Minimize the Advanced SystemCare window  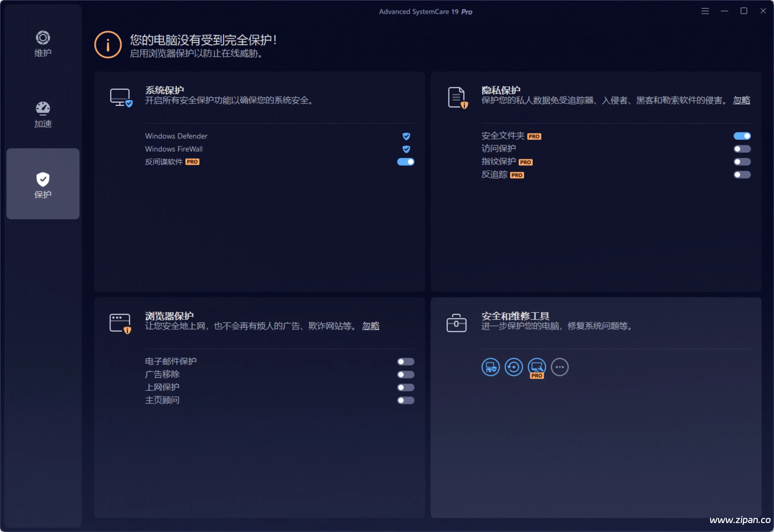tap(725, 11)
